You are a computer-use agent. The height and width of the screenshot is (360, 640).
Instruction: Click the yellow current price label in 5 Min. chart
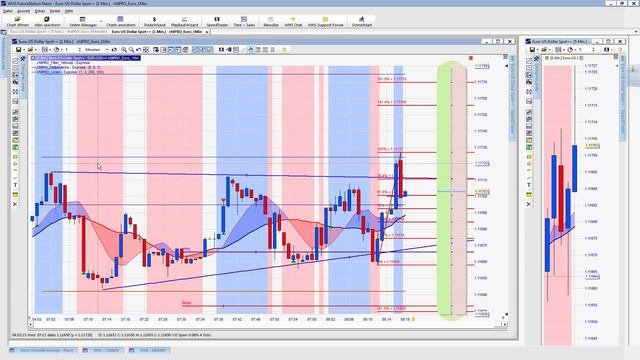(x=592, y=145)
